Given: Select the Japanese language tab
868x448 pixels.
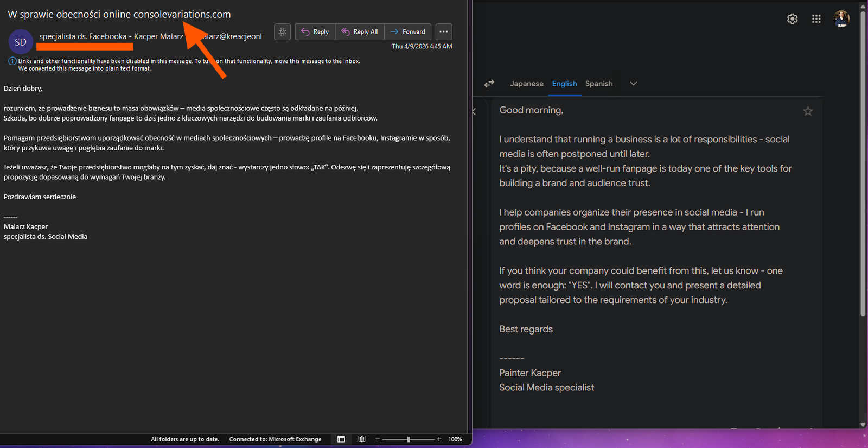Looking at the screenshot, I should pyautogui.click(x=526, y=84).
